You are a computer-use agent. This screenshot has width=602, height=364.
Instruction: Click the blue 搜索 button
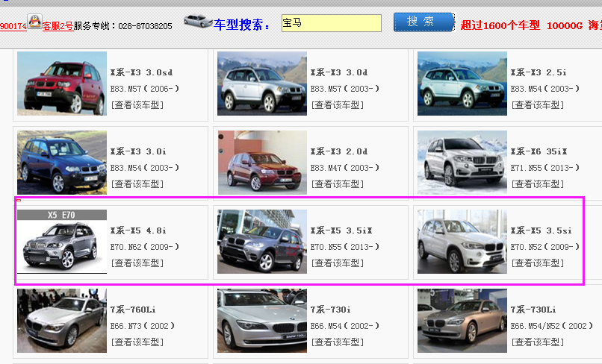pos(423,22)
